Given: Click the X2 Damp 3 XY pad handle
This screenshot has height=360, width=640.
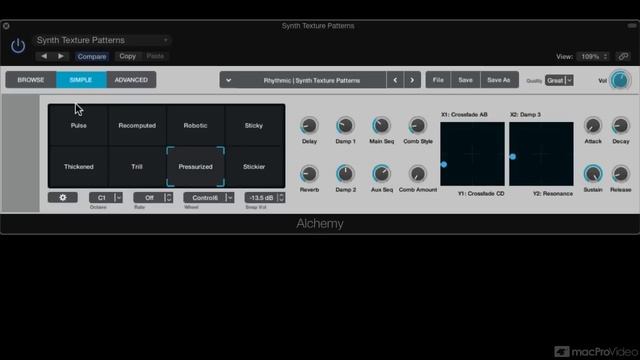Looking at the screenshot, I should [x=513, y=157].
